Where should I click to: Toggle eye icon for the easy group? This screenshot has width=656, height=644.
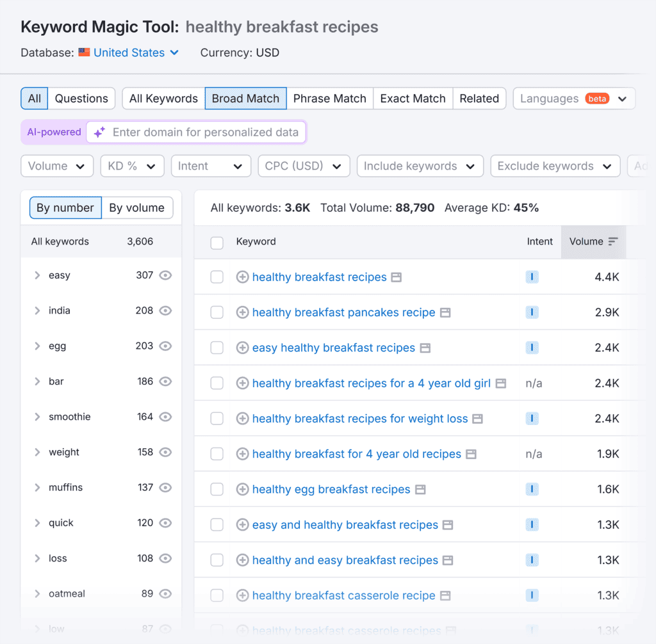point(165,275)
